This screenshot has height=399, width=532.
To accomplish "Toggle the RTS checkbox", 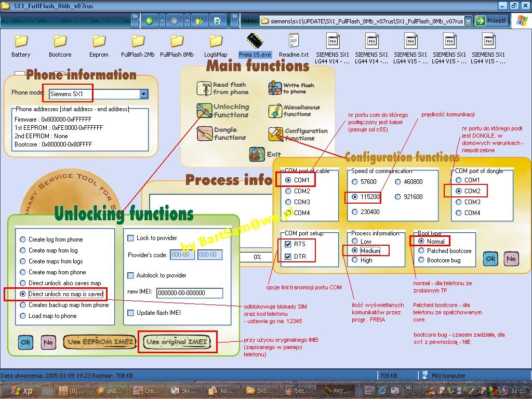I will (x=288, y=244).
